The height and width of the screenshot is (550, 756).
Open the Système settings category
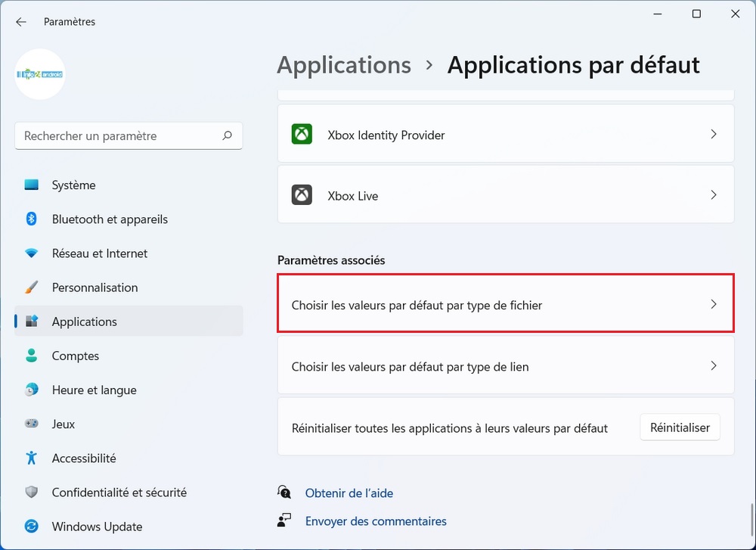pyautogui.click(x=129, y=185)
